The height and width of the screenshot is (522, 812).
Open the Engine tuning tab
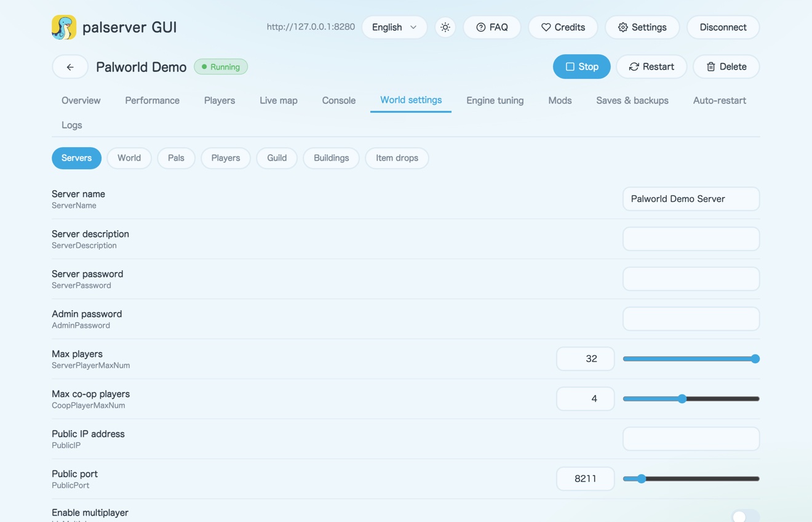[495, 100]
